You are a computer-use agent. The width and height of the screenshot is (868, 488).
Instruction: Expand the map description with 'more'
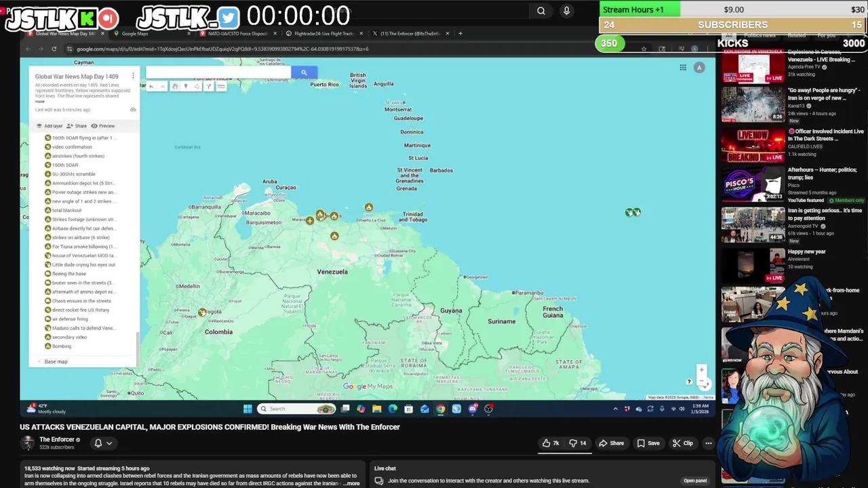(40, 102)
